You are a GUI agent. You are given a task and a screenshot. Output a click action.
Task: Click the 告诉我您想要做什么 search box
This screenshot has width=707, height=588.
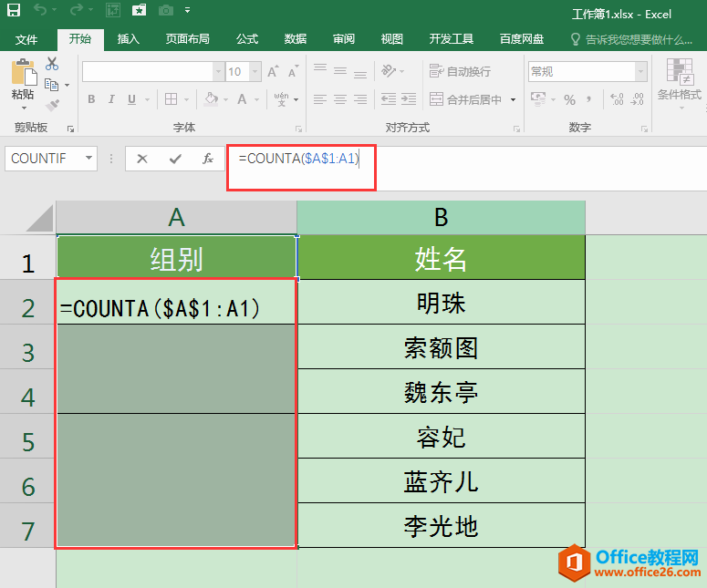tap(631, 39)
